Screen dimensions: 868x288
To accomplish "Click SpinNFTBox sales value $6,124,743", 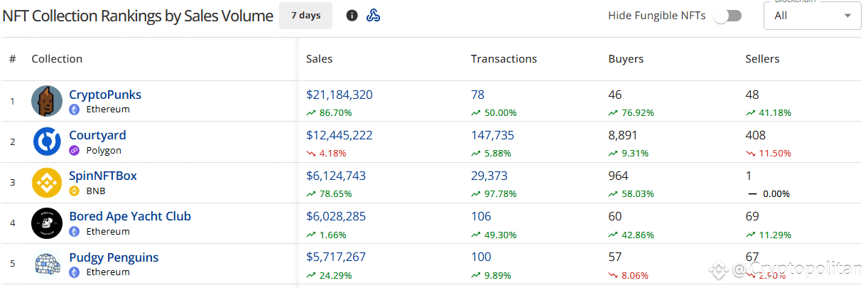I will 336,176.
